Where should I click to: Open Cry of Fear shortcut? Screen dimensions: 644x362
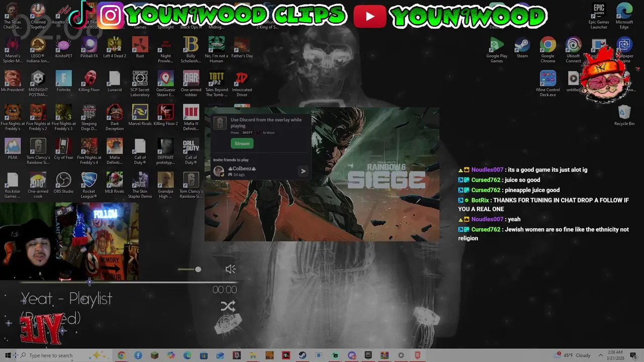pos(63,149)
